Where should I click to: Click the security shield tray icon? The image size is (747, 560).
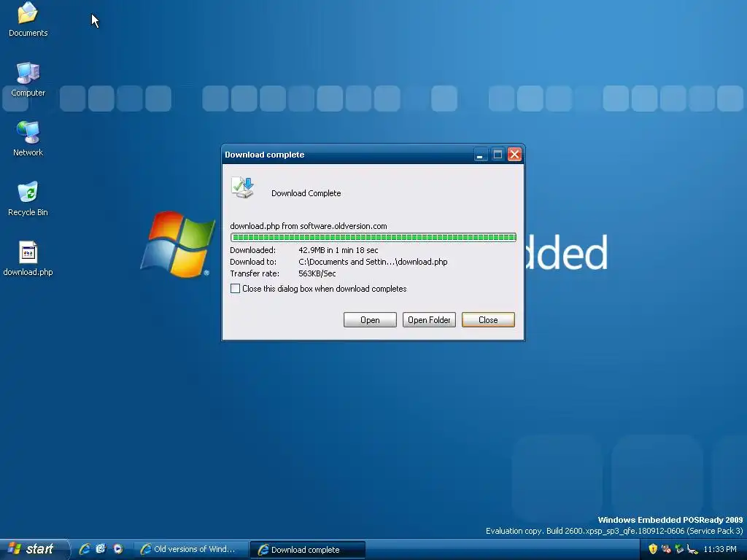coord(653,549)
